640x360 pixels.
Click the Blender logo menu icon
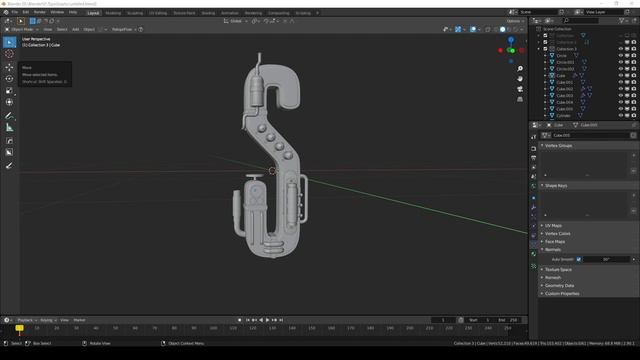tap(6, 13)
